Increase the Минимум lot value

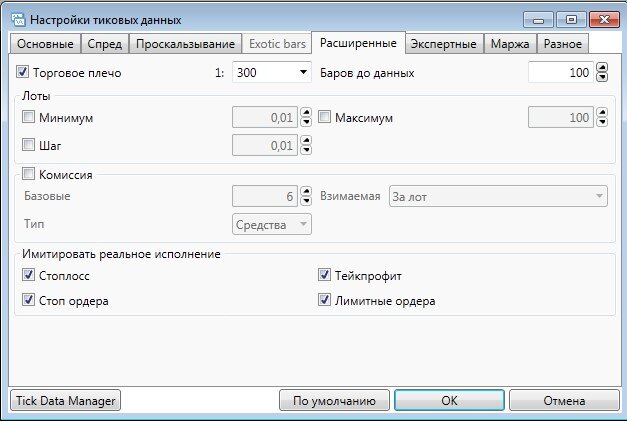tap(306, 112)
